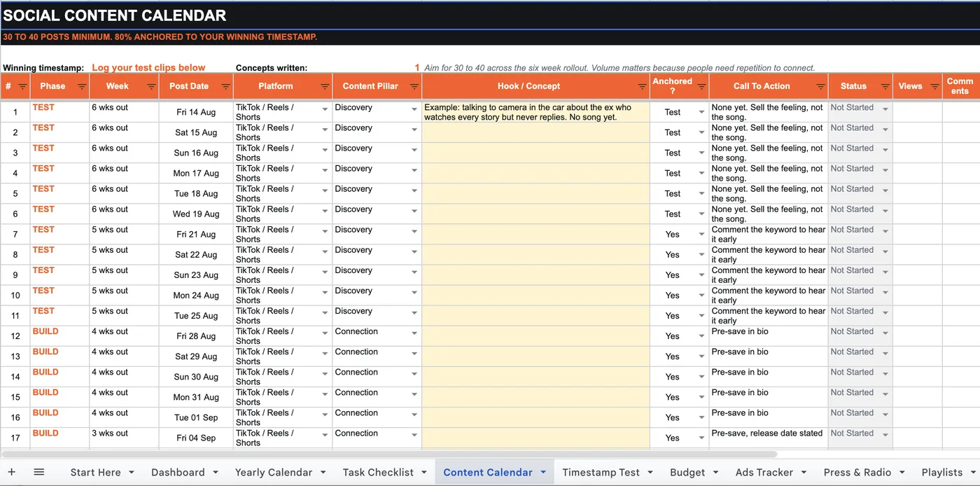Open the Views column filter icon
The image size is (980, 486).
(934, 87)
